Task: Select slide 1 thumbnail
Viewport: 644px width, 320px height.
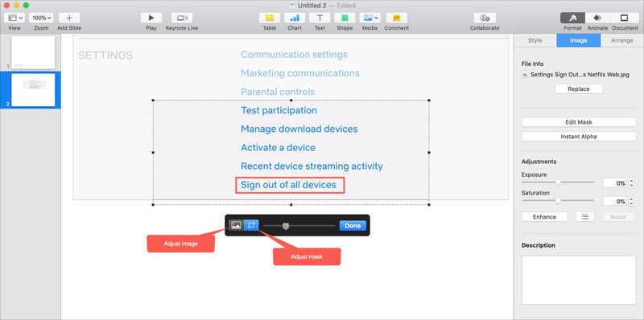Action: pyautogui.click(x=33, y=52)
